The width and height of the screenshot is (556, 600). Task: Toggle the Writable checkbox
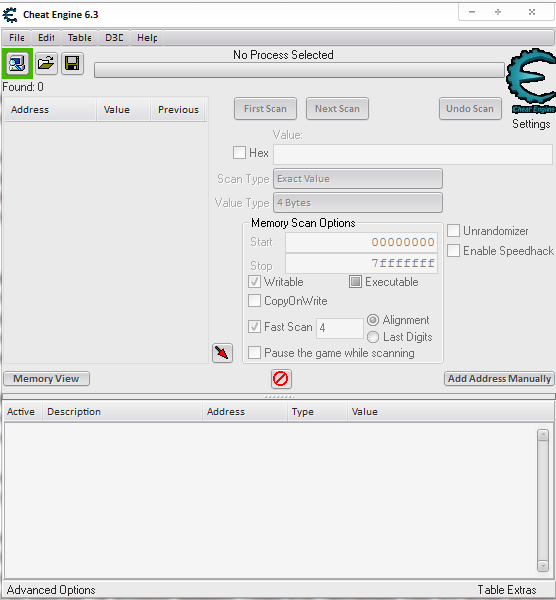[x=254, y=282]
